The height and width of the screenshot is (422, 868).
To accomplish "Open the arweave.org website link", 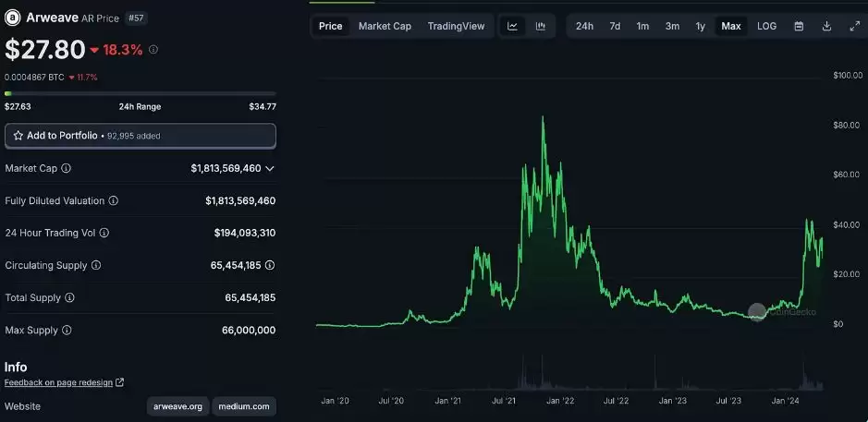I will click(x=177, y=406).
